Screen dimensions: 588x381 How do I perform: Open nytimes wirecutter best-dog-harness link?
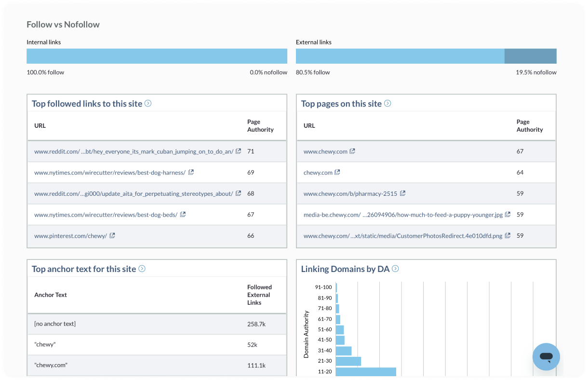pyautogui.click(x=110, y=173)
